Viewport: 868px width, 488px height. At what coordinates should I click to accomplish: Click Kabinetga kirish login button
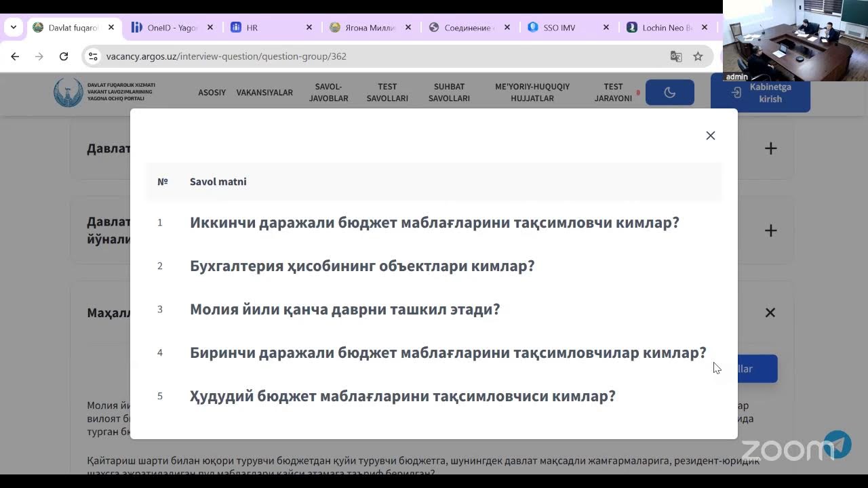pos(760,93)
